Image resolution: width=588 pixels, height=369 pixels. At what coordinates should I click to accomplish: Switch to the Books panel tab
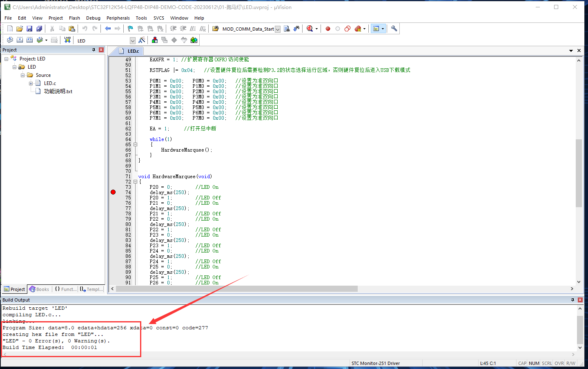point(39,289)
